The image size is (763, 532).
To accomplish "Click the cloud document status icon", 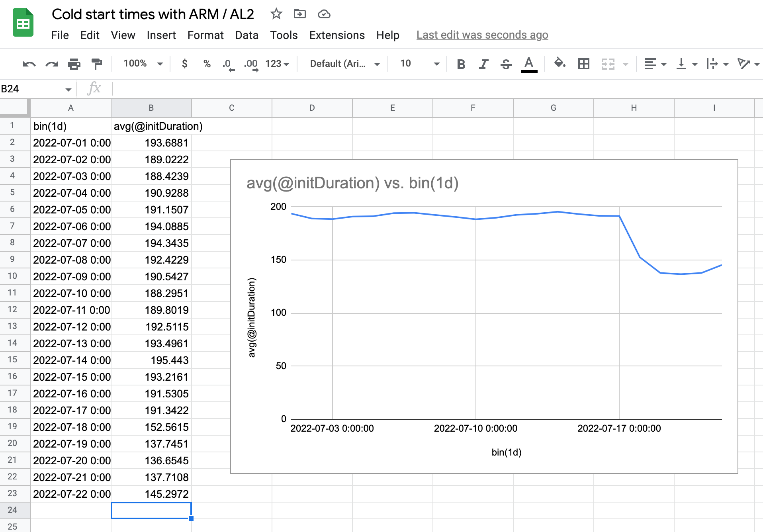I will (x=324, y=14).
